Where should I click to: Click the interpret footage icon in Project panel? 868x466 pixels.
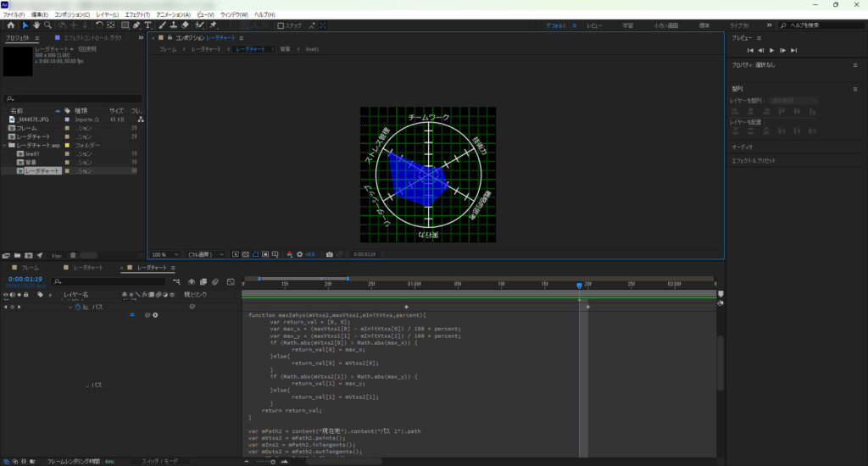pyautogui.click(x=6, y=256)
